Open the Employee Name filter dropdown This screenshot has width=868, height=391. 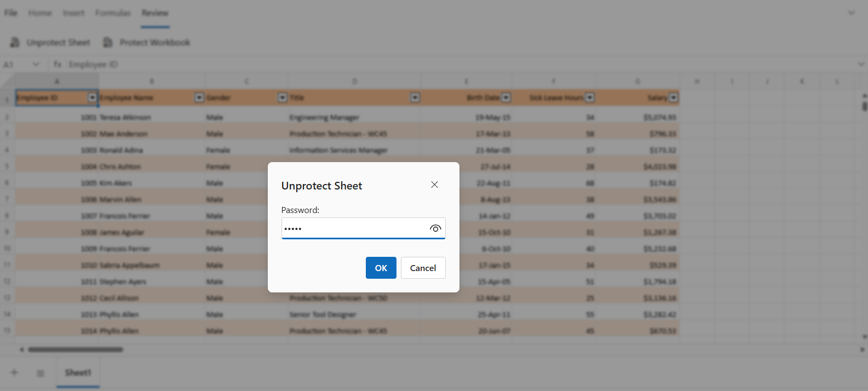click(199, 97)
